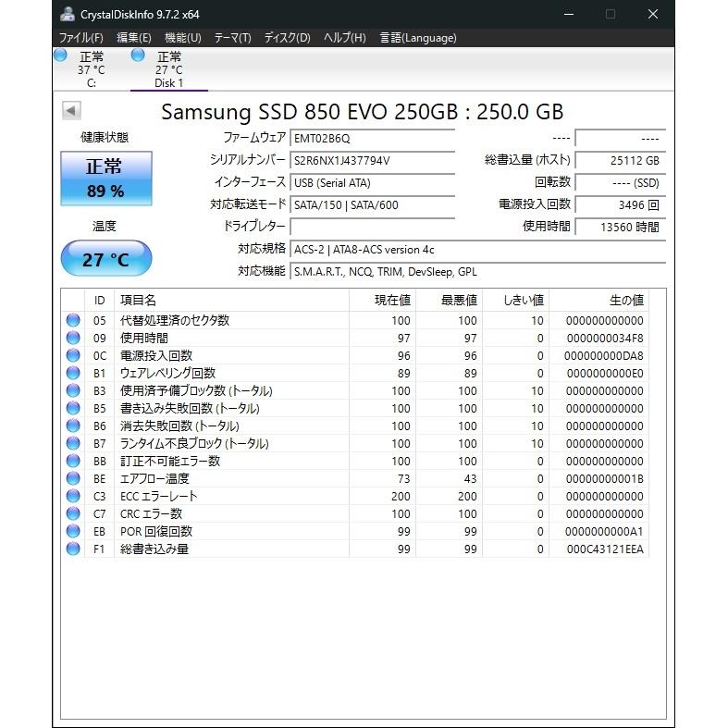
Task: Click the status orb for attribute BB
Action: [73, 461]
